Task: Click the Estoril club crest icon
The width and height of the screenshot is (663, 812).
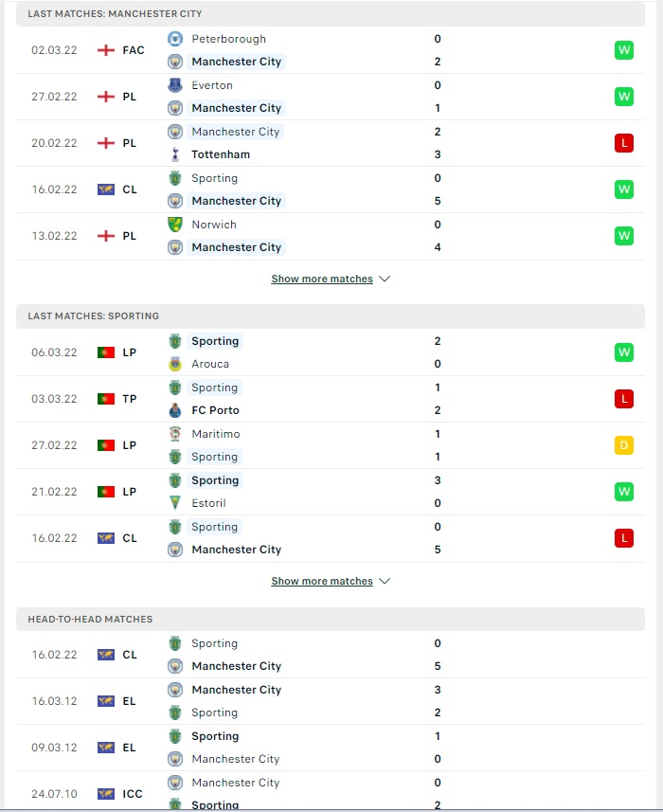Action: click(x=175, y=503)
